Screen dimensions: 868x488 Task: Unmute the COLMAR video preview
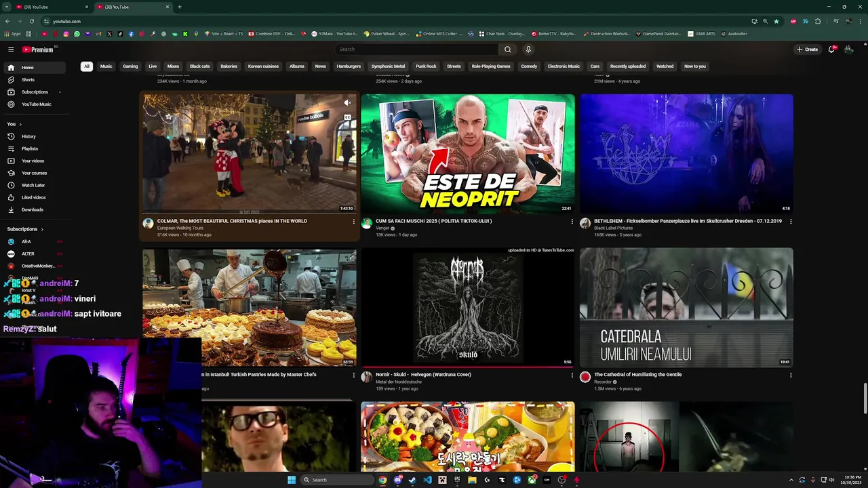tap(347, 103)
